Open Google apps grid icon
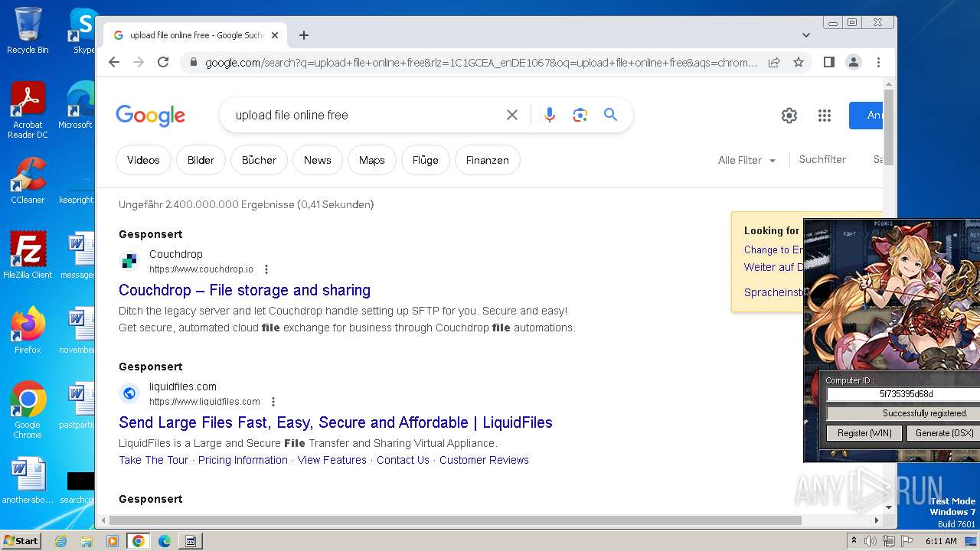Viewport: 980px width, 551px height. click(825, 116)
